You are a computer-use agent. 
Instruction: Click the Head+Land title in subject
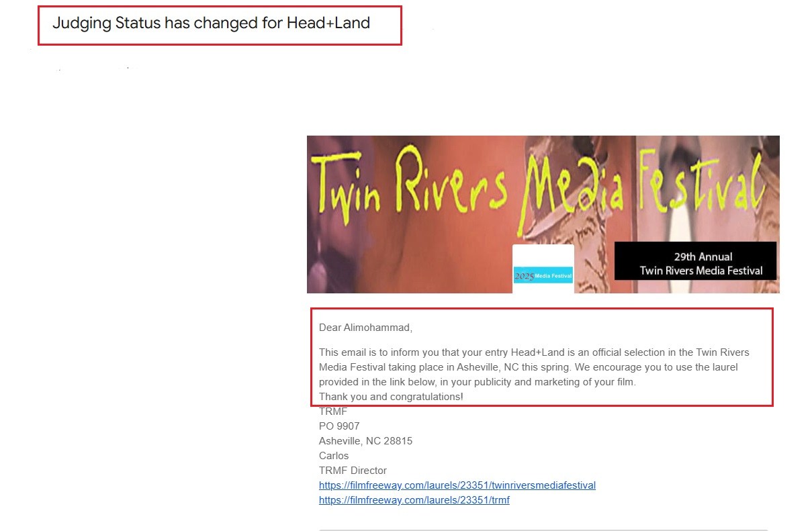pyautogui.click(x=328, y=23)
